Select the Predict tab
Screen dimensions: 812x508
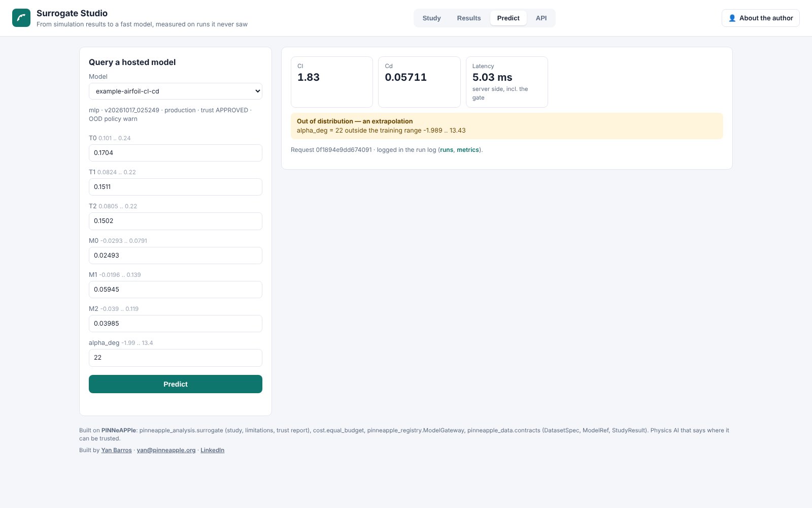click(x=508, y=18)
